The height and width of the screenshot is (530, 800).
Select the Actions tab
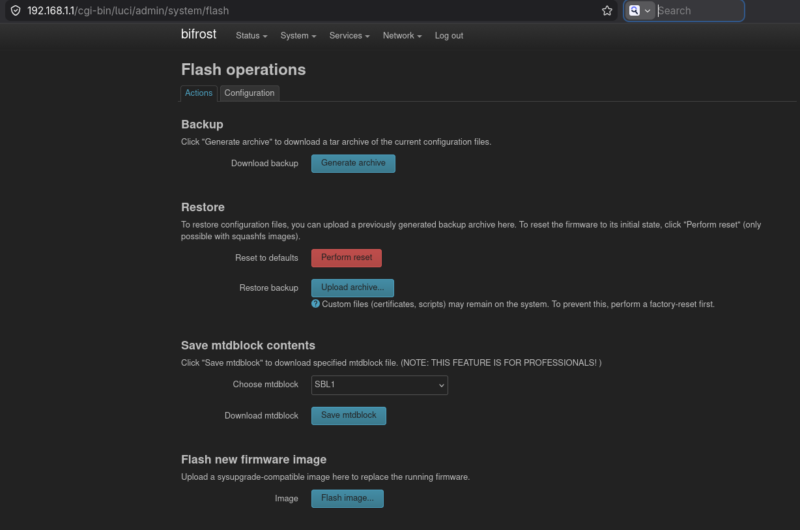click(198, 93)
